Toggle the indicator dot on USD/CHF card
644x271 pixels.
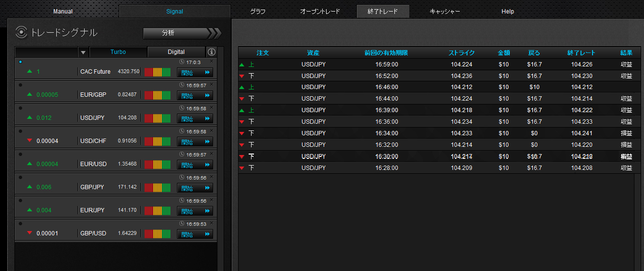[20, 131]
